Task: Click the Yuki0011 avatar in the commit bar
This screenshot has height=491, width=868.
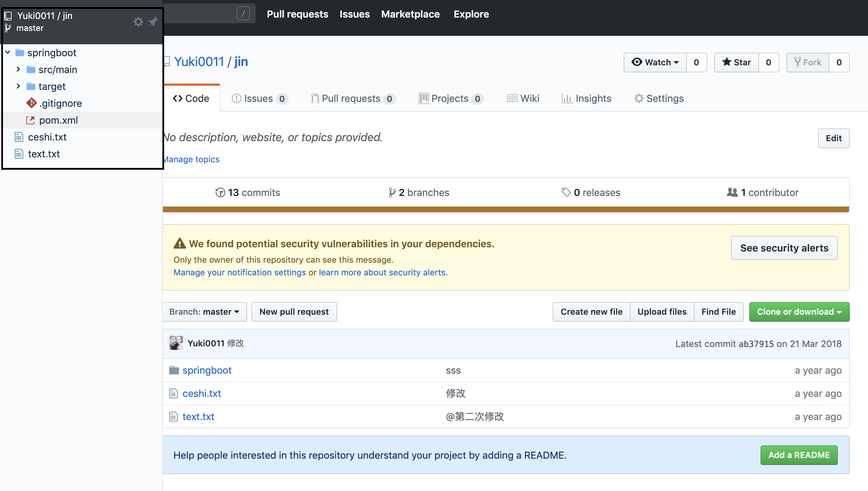Action: pos(176,343)
